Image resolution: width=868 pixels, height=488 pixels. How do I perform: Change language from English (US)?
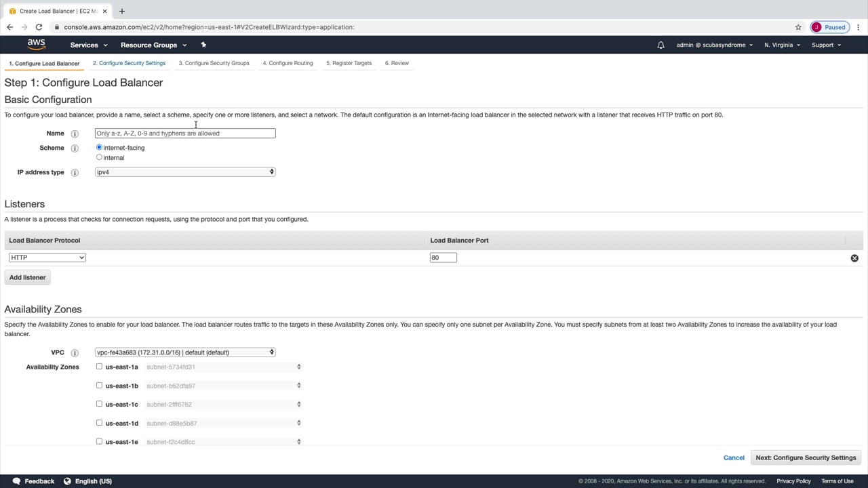pos(93,481)
